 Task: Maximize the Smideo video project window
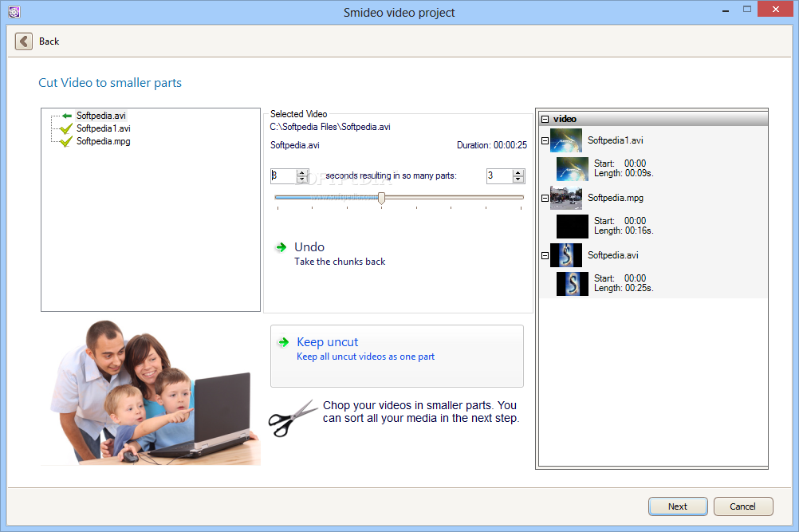pyautogui.click(x=747, y=10)
